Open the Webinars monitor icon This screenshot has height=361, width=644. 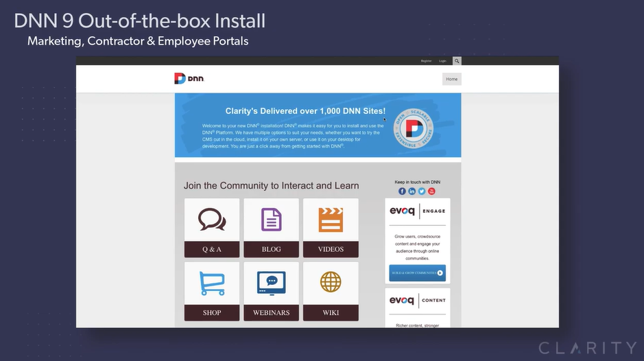coord(272,283)
